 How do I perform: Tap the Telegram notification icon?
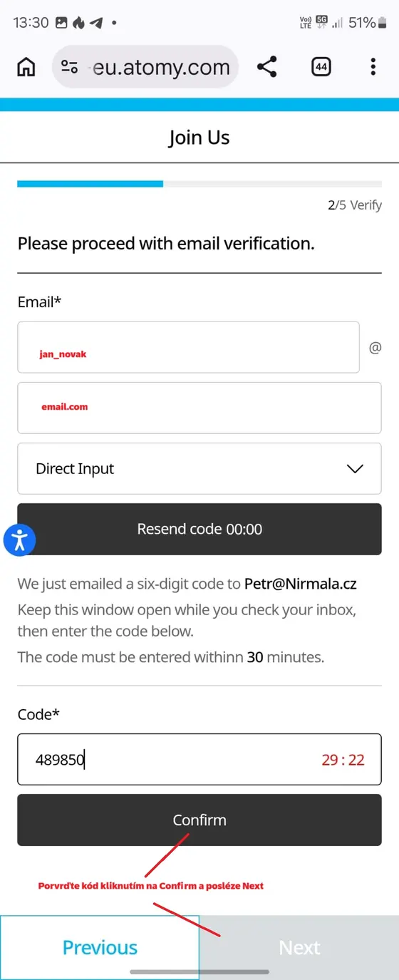click(x=95, y=23)
